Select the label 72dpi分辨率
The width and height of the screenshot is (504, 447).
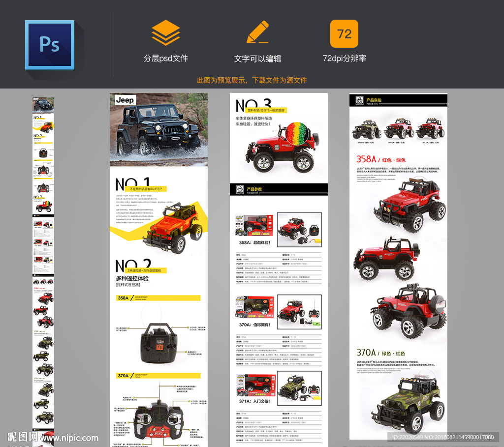coord(344,59)
